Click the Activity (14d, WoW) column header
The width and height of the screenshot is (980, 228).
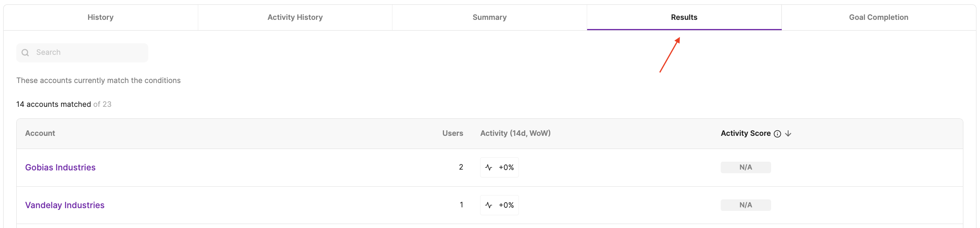pyautogui.click(x=515, y=133)
